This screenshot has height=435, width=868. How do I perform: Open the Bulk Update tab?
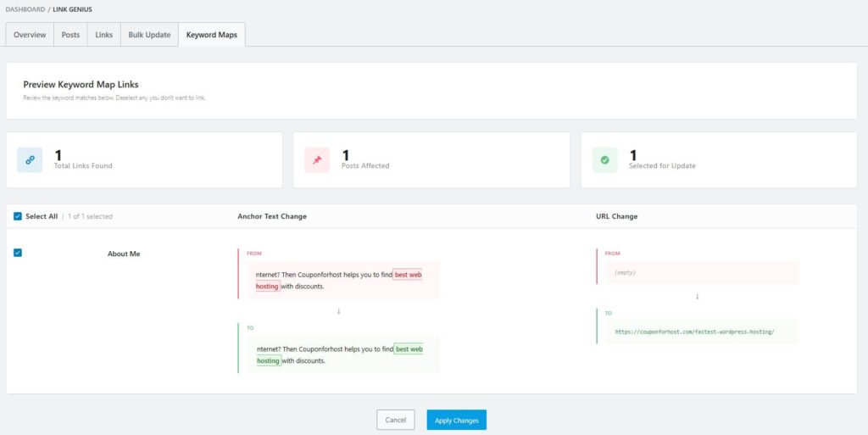tap(149, 35)
